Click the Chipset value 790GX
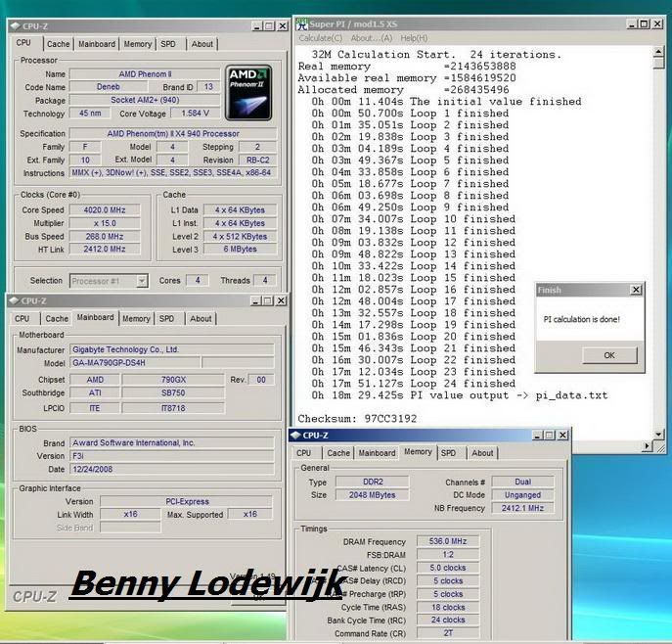Viewport: 672px width, 644px height. [173, 380]
